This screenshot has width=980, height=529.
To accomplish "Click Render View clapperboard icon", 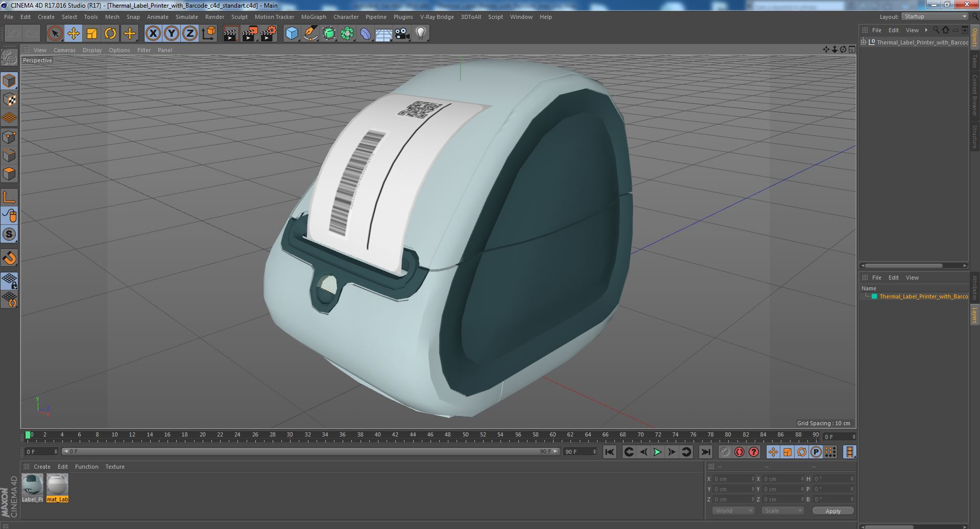I will click(x=231, y=34).
